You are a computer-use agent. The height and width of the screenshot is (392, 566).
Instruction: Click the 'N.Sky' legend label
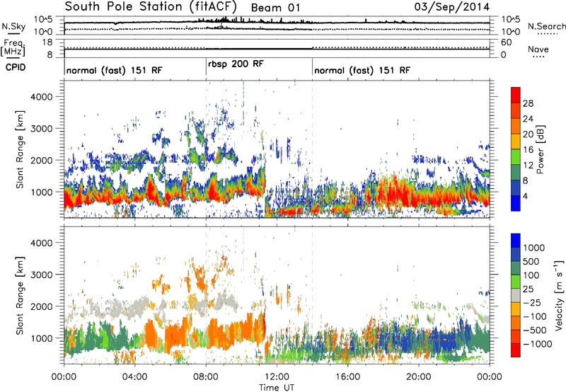[x=13, y=26]
